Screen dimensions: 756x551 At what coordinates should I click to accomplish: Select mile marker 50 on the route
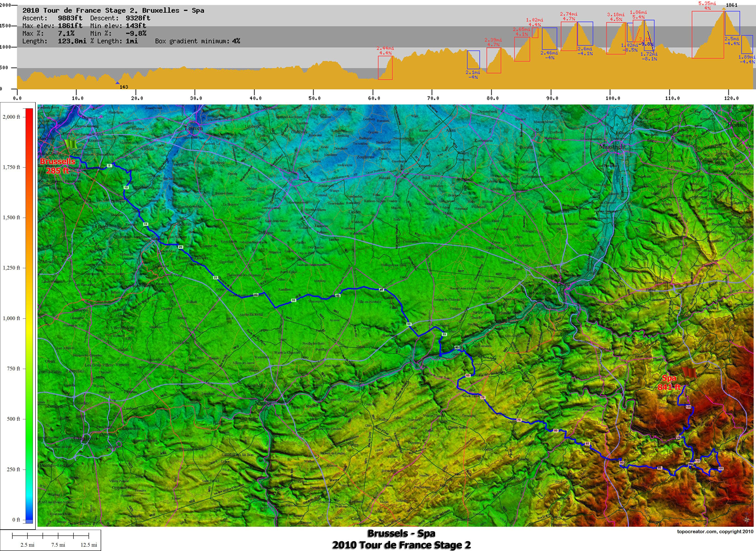[409, 324]
